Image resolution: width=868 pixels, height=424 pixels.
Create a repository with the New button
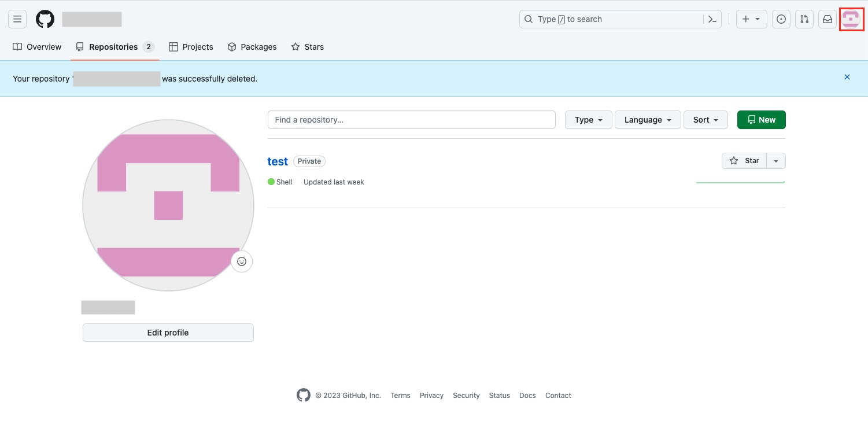[761, 120]
